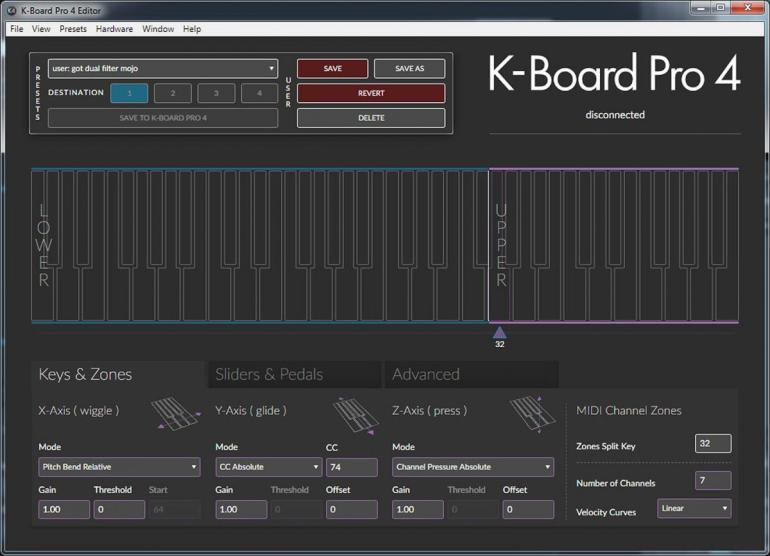Open the Window menu
Image resolution: width=770 pixels, height=556 pixels.
click(158, 29)
